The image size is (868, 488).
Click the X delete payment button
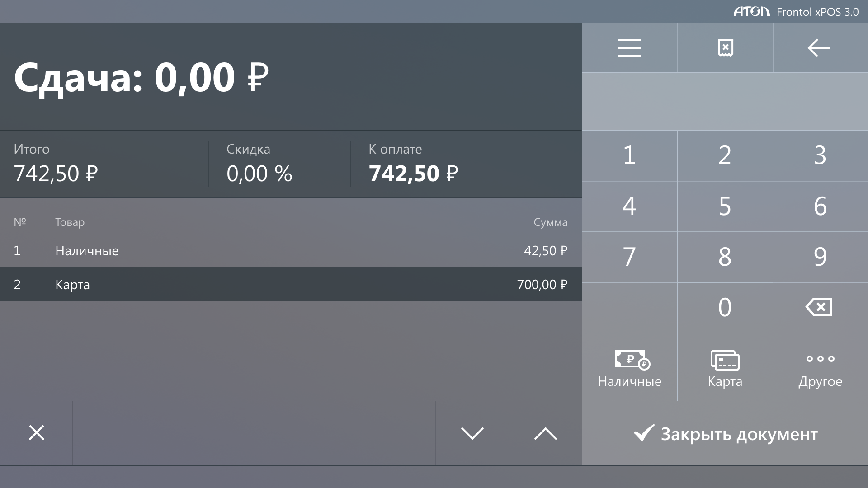(37, 433)
